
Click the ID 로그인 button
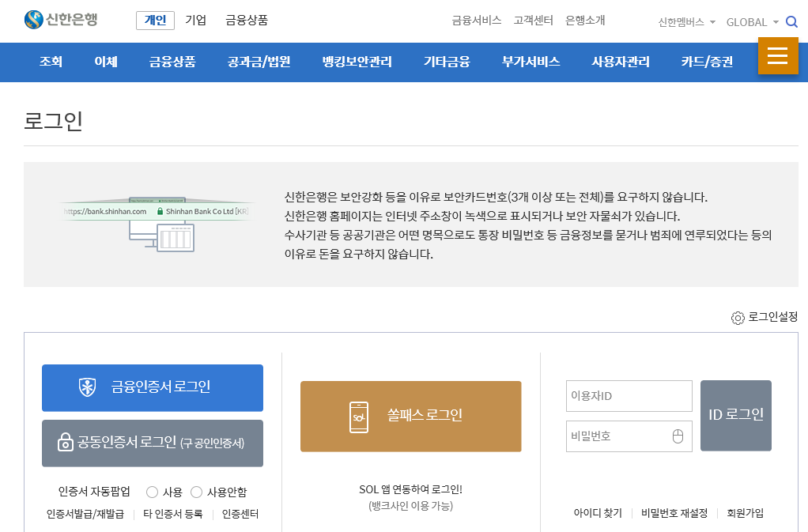(736, 416)
